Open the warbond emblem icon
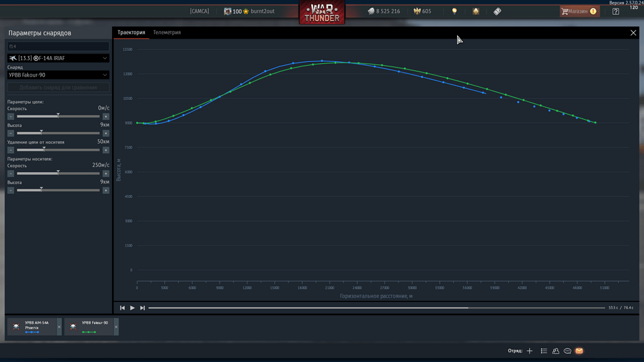This screenshot has height=362, width=644. pos(476,12)
